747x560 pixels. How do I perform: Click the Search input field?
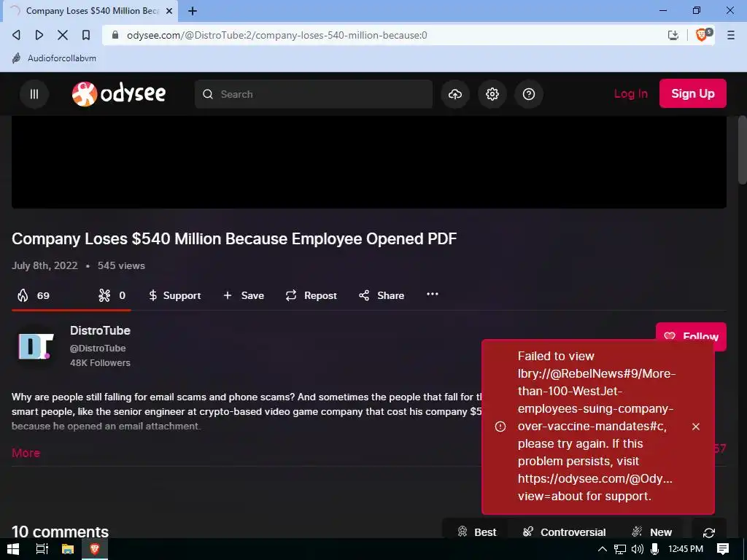[314, 94]
